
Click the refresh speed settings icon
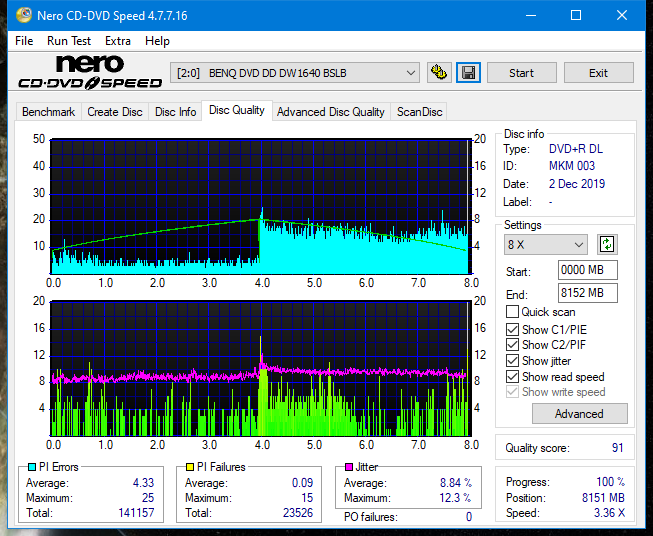607,244
